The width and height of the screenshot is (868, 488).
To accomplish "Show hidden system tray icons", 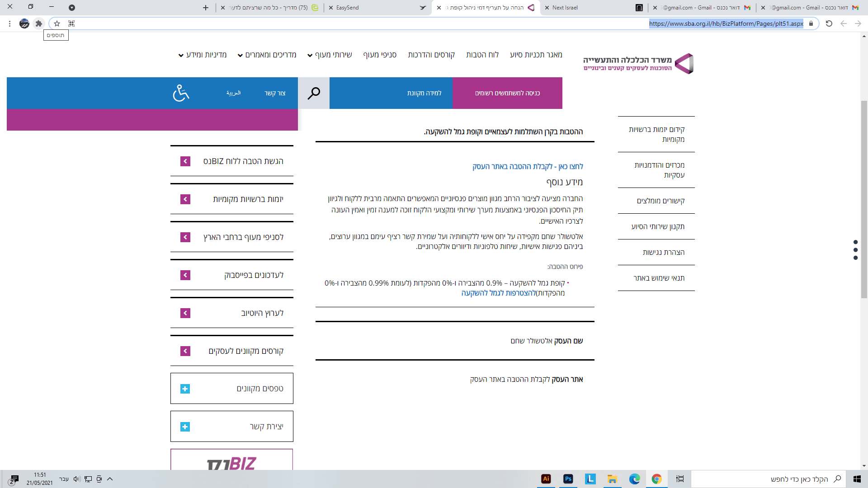I will (x=110, y=479).
